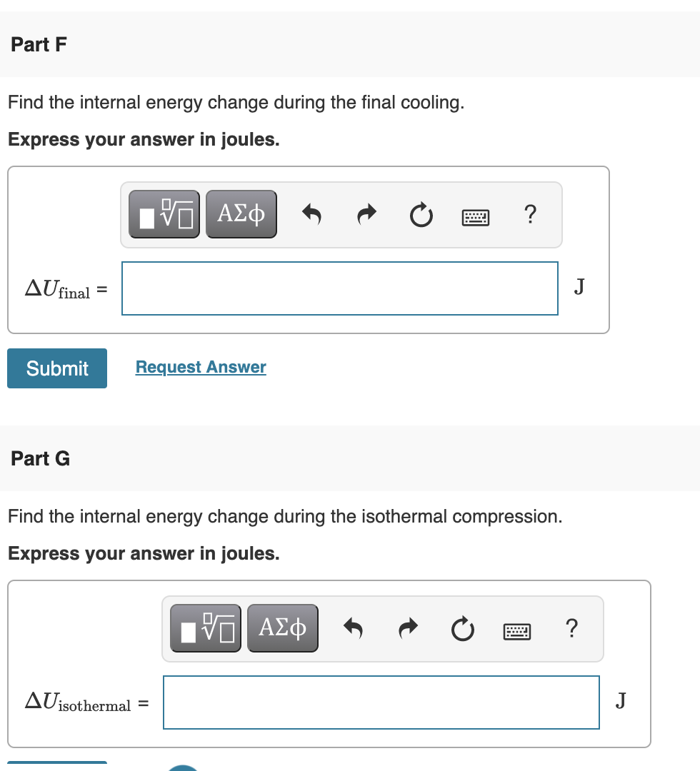Show keyboard shortcuts in Part F toolbar
Viewport: 700px width, 771px height.
[475, 216]
